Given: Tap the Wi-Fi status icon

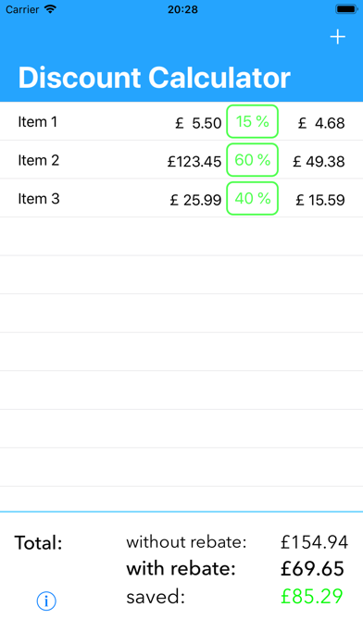Looking at the screenshot, I should 50,9.
